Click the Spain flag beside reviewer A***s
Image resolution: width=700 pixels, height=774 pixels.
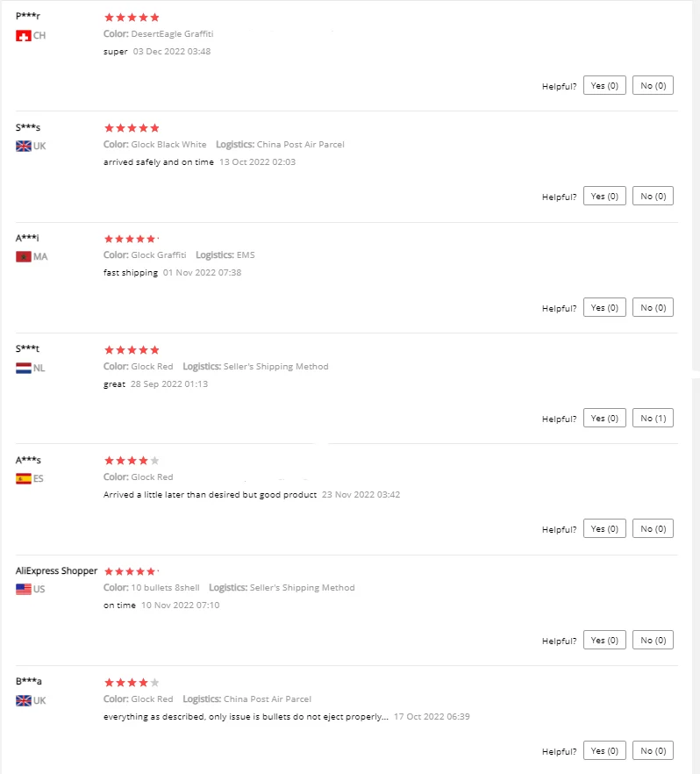[x=24, y=479]
